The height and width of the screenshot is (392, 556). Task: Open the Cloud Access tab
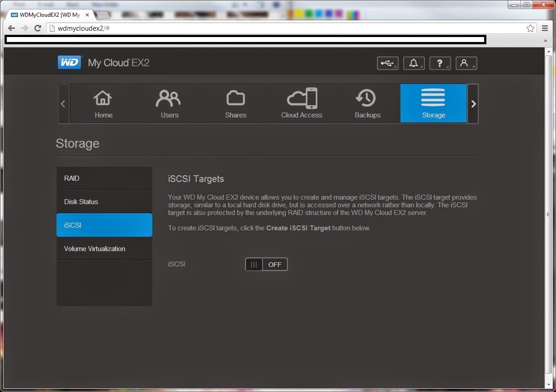tap(302, 103)
